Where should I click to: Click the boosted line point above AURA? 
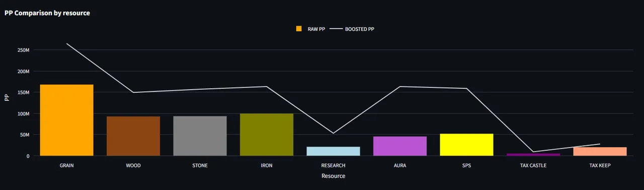(400, 87)
